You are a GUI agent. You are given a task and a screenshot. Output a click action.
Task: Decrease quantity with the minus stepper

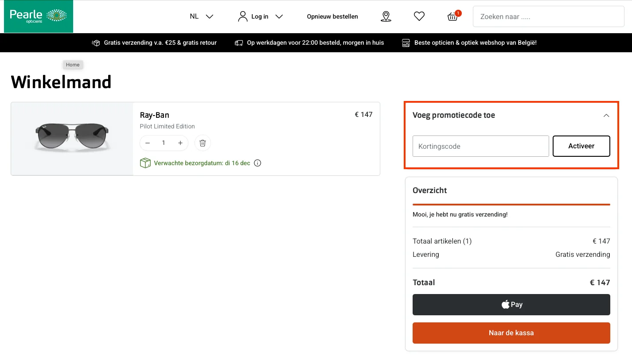click(x=148, y=143)
